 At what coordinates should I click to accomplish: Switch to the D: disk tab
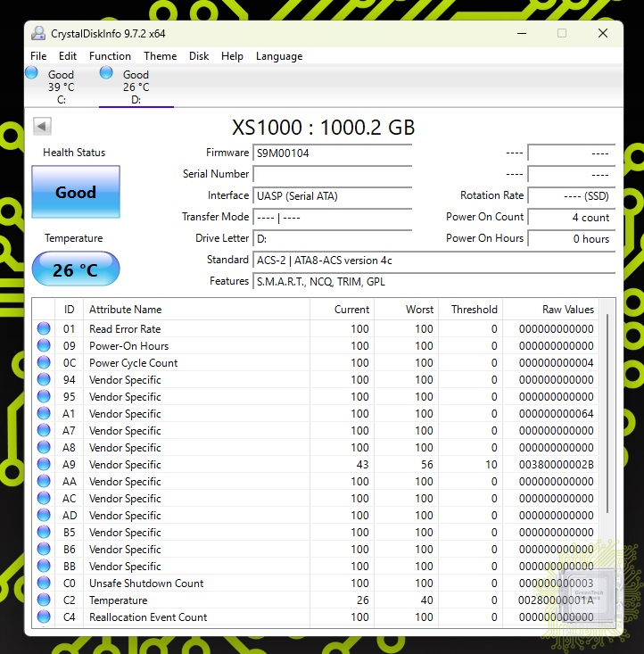[x=136, y=87]
